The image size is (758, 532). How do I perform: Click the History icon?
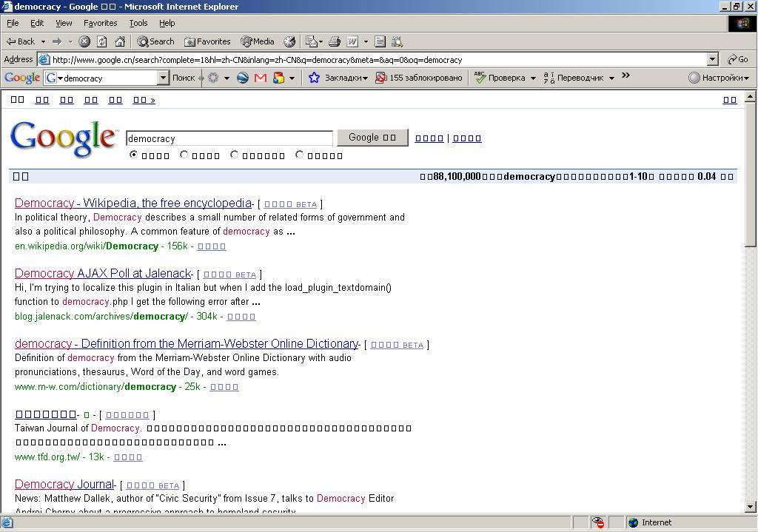(x=289, y=41)
